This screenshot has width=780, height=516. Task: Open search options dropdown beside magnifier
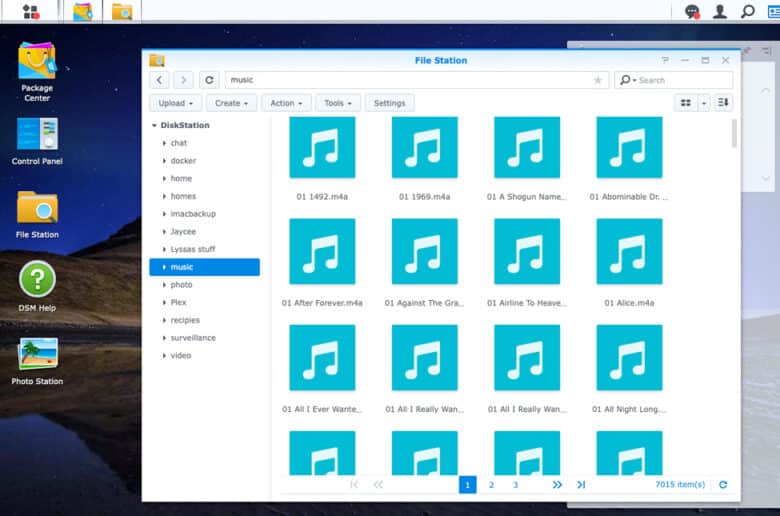[x=635, y=80]
